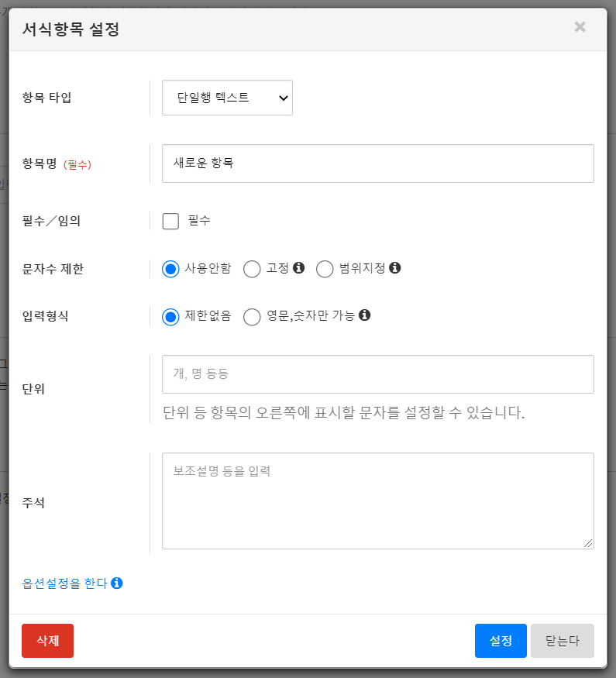Screen dimensions: 616x678
Task: Click inside the 주석 textarea
Action: [377, 501]
